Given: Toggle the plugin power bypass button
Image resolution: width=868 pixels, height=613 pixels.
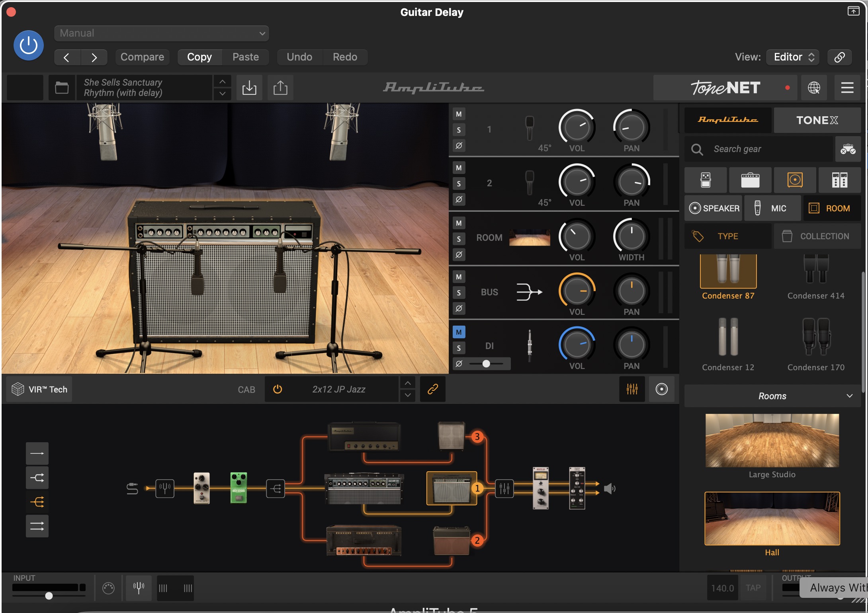Looking at the screenshot, I should click(x=29, y=45).
